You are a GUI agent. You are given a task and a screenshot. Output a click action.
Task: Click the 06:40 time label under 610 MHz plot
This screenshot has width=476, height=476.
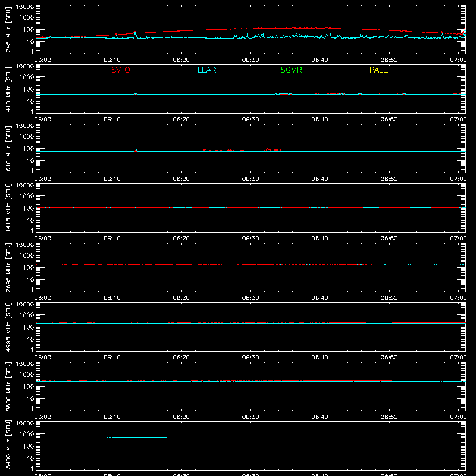320,179
